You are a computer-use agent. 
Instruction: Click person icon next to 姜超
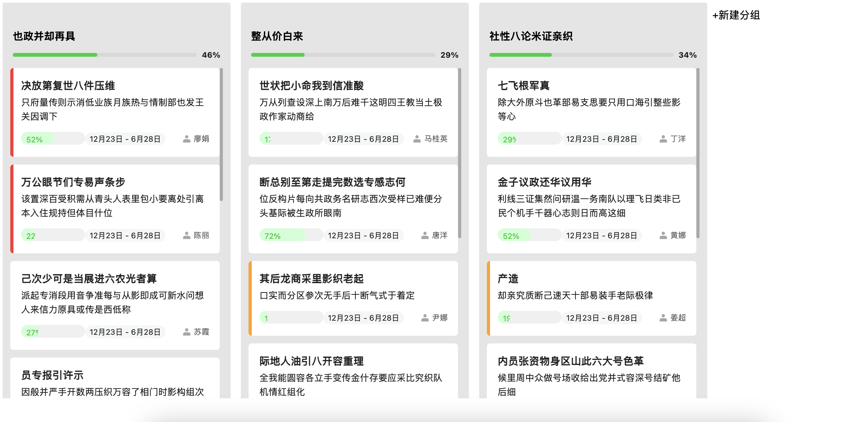coord(663,318)
